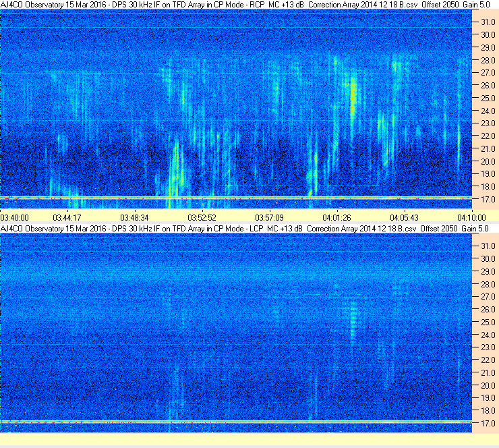Click the 17.0 frequency label on LCP plot

(488, 424)
